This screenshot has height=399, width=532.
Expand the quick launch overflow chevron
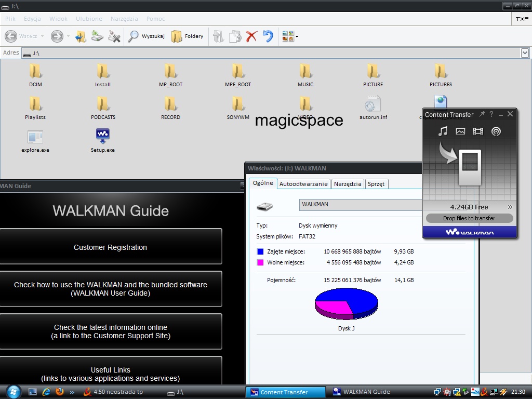click(72, 392)
